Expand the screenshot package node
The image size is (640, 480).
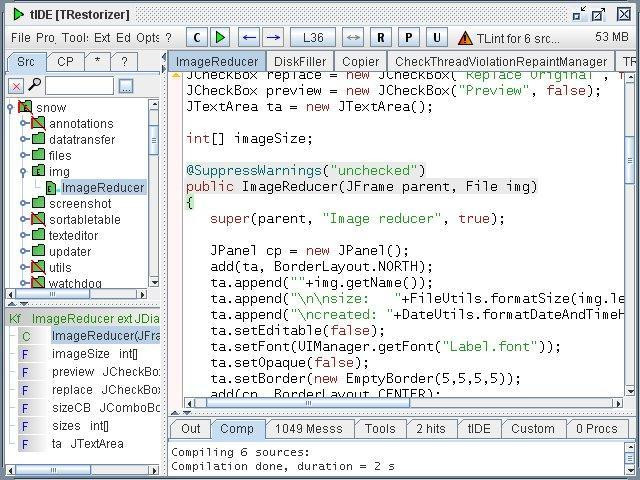click(24, 203)
